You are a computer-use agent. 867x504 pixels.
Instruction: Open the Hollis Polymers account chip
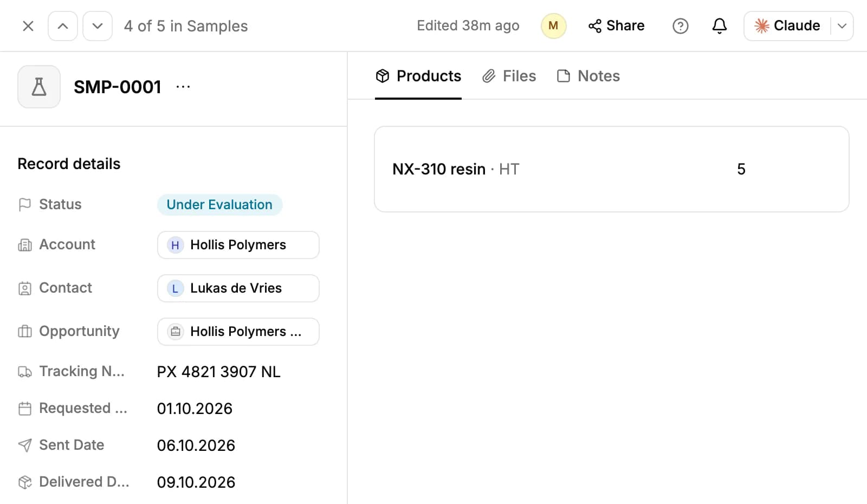(238, 245)
